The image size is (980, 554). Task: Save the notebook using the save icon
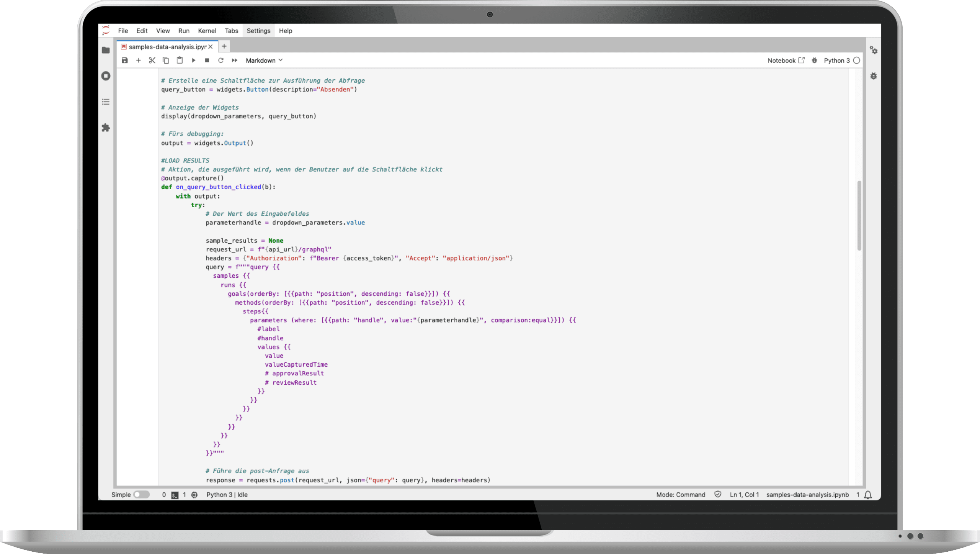point(124,60)
